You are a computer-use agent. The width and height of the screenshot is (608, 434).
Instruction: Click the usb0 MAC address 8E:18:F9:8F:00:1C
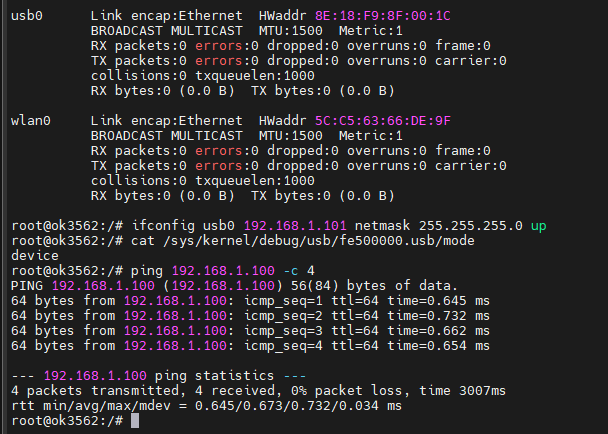(x=383, y=16)
